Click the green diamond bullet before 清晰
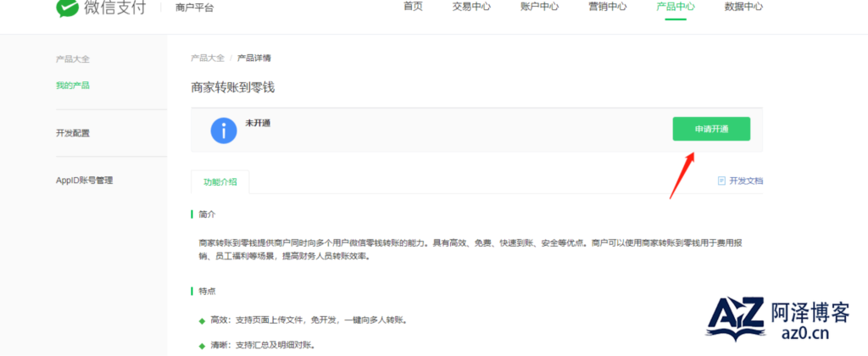Viewport: 868px width, 356px height. pyautogui.click(x=202, y=345)
